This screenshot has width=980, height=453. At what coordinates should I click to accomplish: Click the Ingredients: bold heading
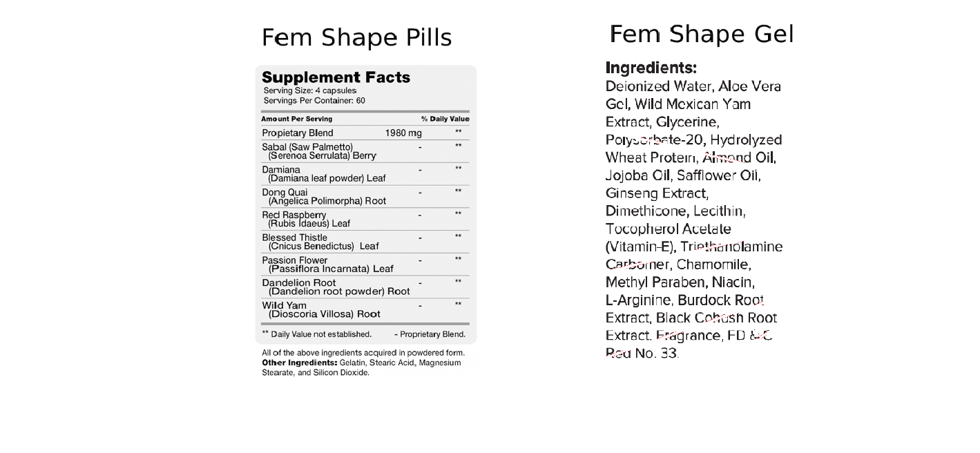[x=651, y=68]
